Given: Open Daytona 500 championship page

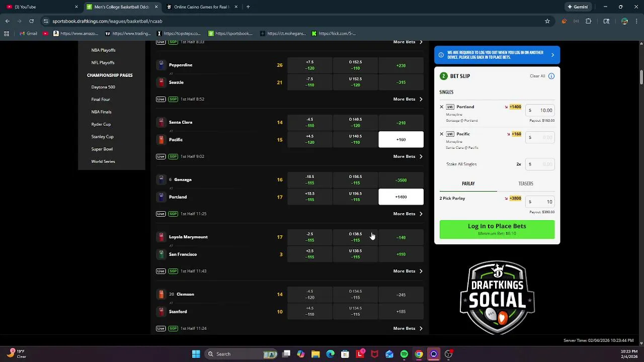Looking at the screenshot, I should (x=103, y=87).
